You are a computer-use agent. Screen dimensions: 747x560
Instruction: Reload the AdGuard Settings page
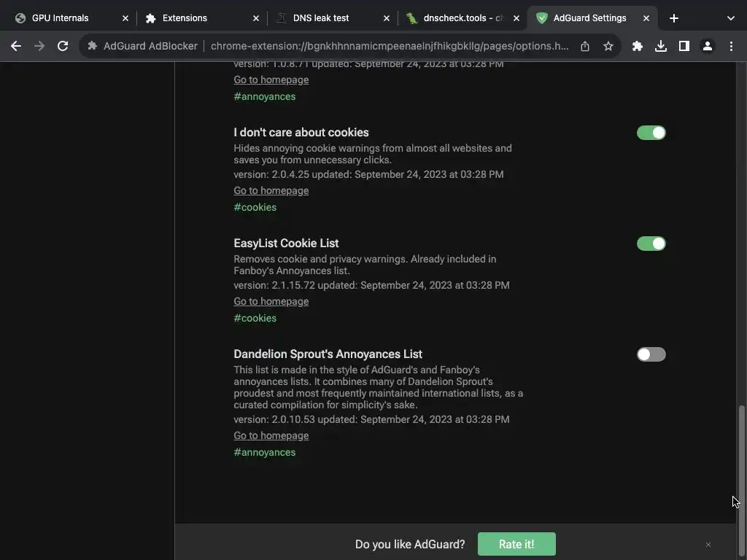click(x=63, y=46)
